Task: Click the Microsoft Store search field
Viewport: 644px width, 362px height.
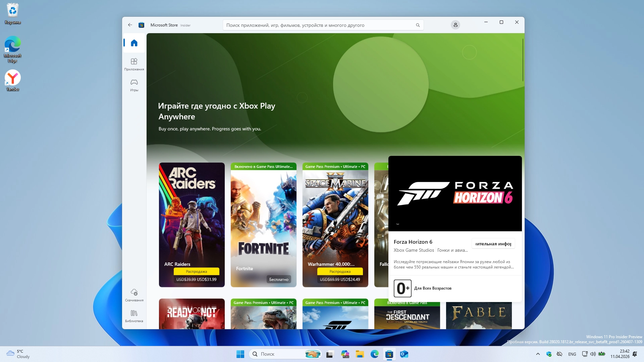Action: 319,25
